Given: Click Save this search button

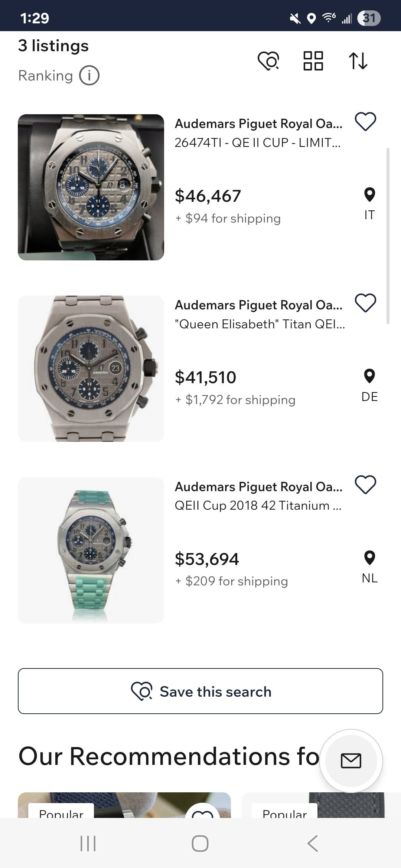Looking at the screenshot, I should (x=200, y=691).
